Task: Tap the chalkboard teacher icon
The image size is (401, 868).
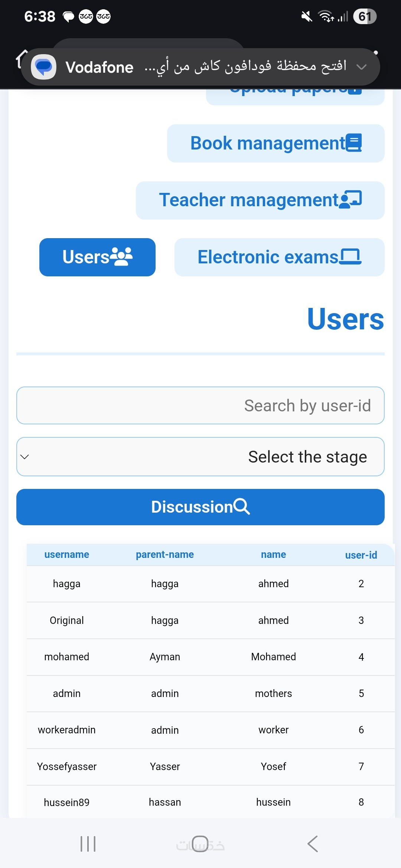Action: [x=350, y=200]
